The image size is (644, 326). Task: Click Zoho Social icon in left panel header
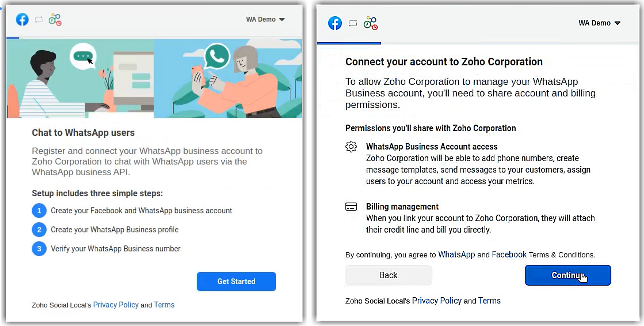[x=55, y=20]
